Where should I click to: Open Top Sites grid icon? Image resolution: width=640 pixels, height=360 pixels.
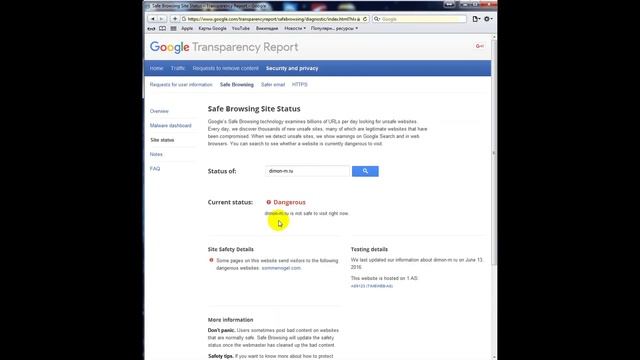point(173,29)
